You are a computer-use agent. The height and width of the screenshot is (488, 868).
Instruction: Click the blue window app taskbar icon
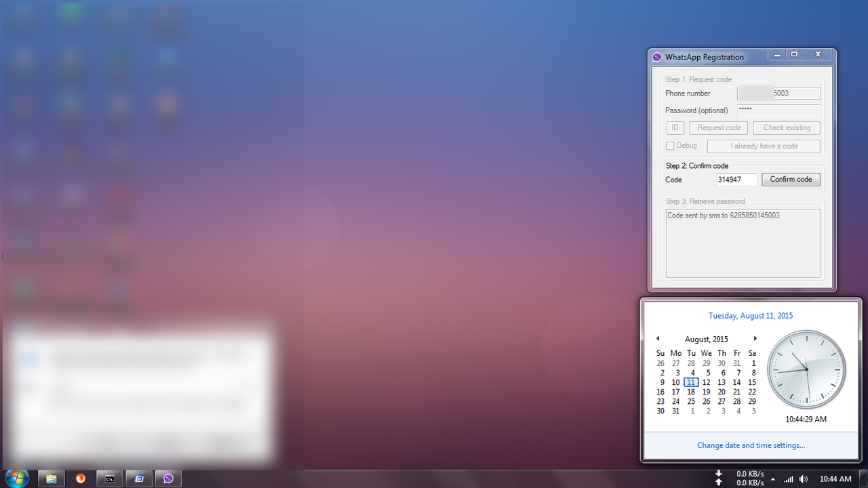139,479
